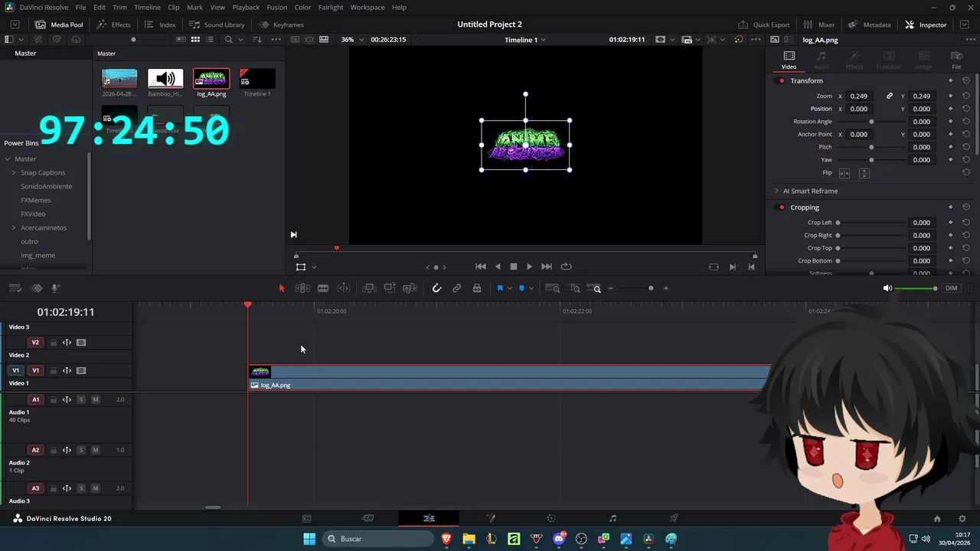The height and width of the screenshot is (551, 980).
Task: Click the DIM audio button
Action: point(951,289)
